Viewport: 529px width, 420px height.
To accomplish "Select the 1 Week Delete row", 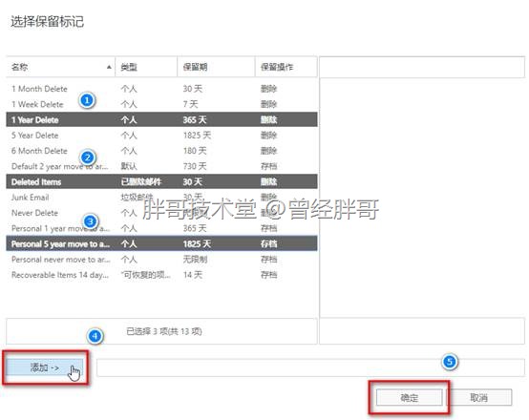I will coord(161,104).
